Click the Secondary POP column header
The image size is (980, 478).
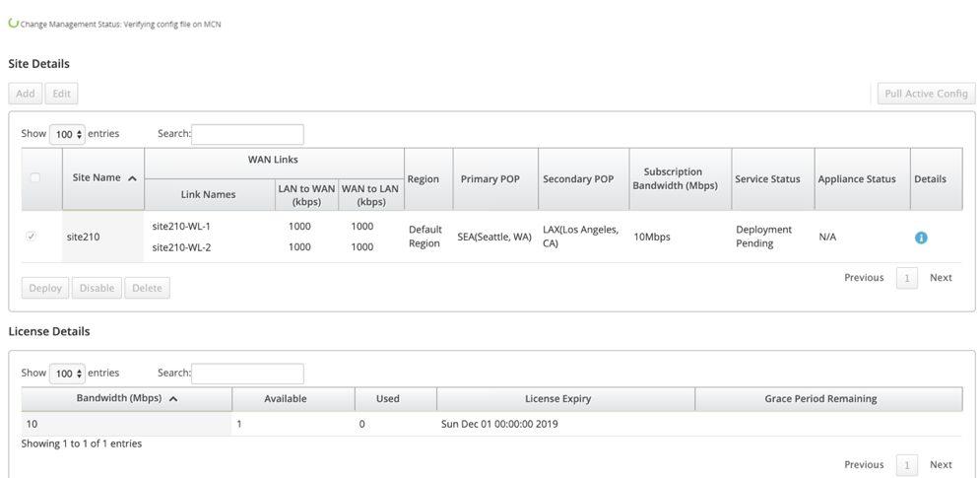584,179
